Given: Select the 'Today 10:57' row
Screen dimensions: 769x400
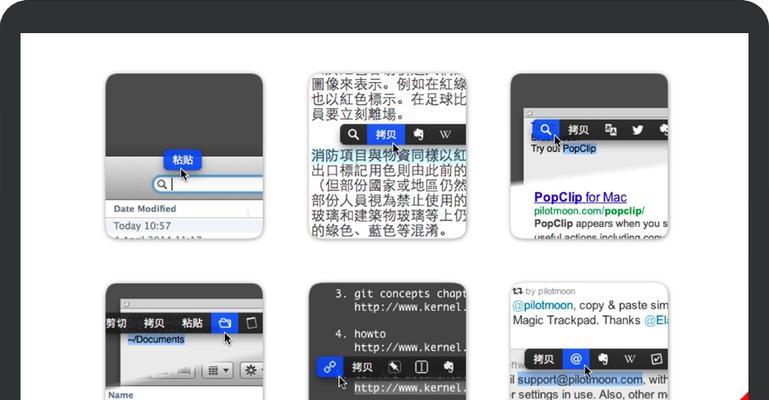Looking at the screenshot, I should click(x=184, y=225).
